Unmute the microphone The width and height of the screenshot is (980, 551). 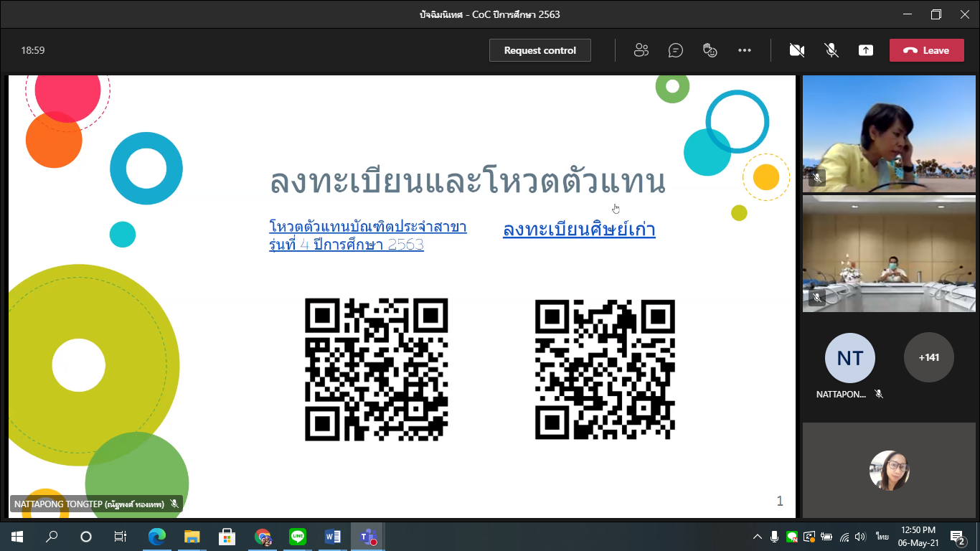(x=831, y=50)
